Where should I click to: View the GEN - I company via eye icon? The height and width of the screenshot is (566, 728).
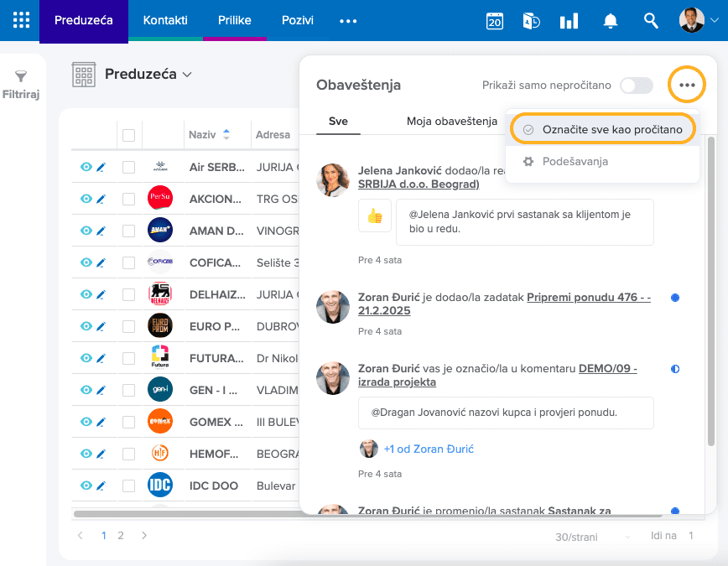tap(86, 390)
